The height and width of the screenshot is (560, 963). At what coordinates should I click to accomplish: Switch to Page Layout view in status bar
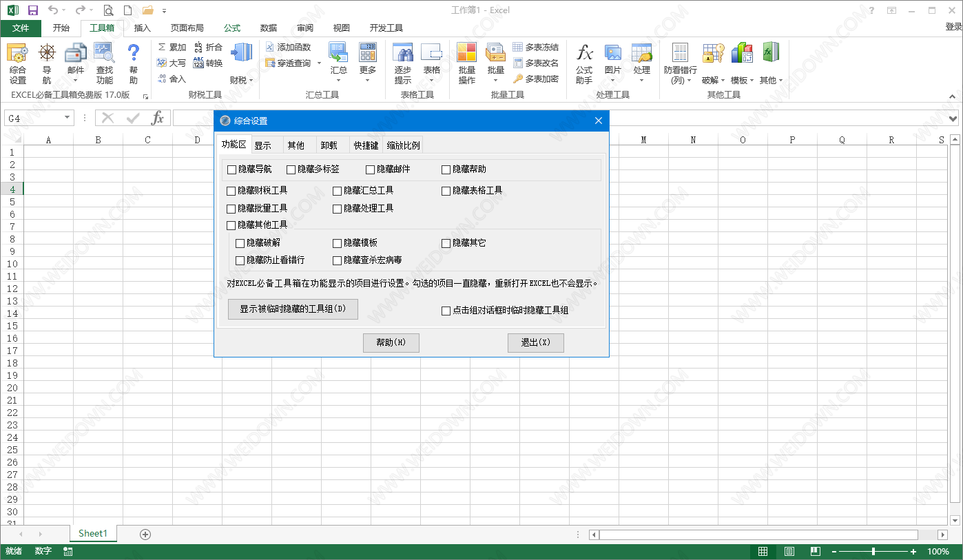click(789, 552)
